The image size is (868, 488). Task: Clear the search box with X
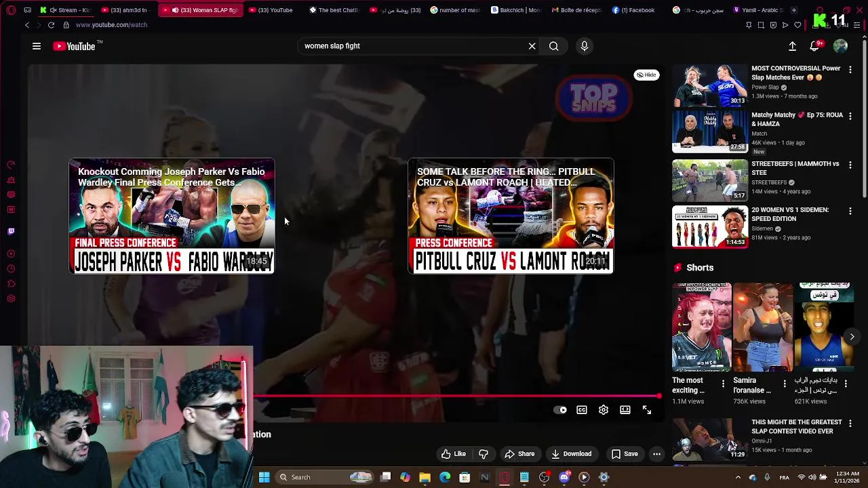[x=532, y=46]
